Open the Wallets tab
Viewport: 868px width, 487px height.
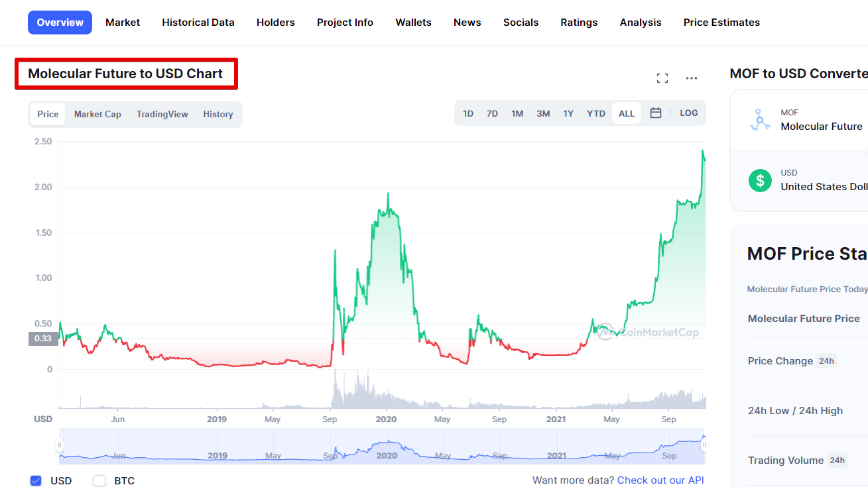414,23
